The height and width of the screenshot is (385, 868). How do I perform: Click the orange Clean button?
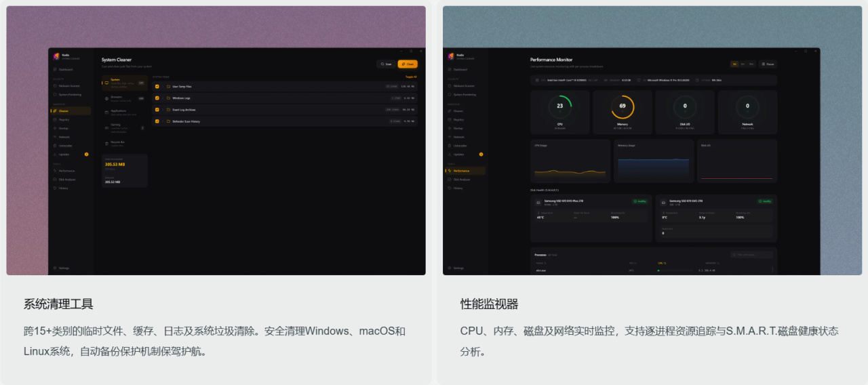[408, 64]
